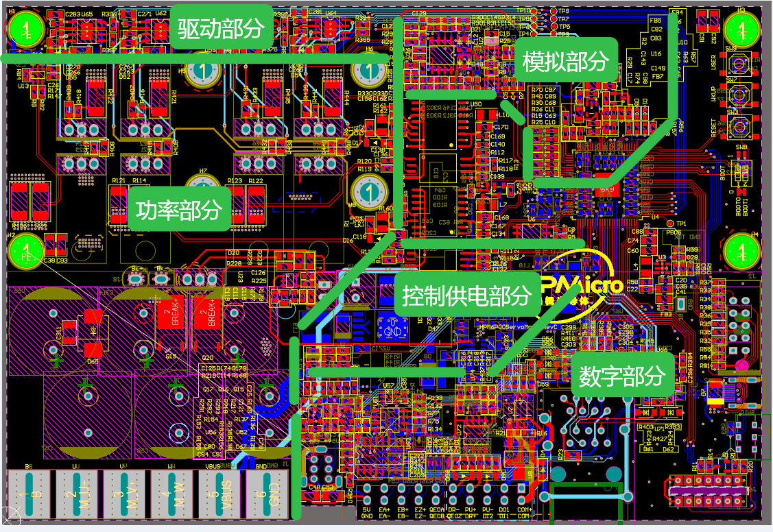Select terminal pad 5 VBUS

219,494
